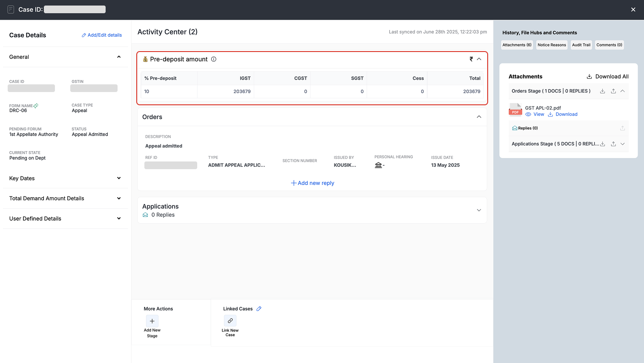Click the Pre-deposit amount info icon
644x363 pixels.
coord(214,59)
